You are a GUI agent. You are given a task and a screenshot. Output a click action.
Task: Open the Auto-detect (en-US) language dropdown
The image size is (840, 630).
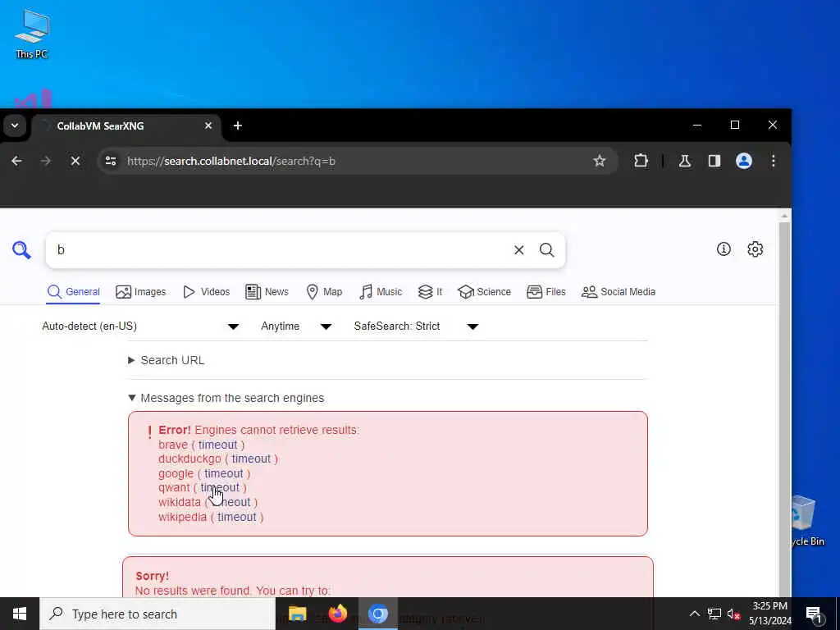pos(140,326)
